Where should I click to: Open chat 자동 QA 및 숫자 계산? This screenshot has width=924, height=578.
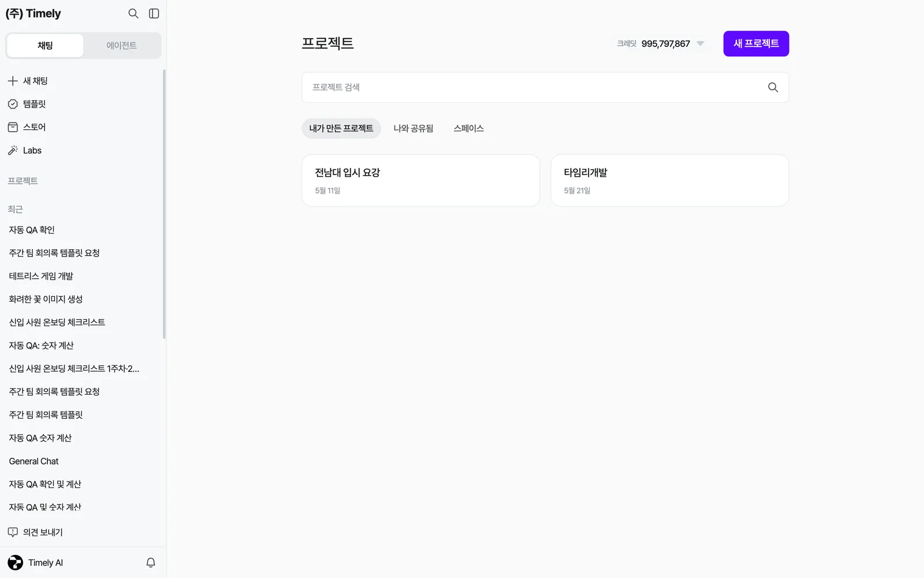(x=81, y=507)
